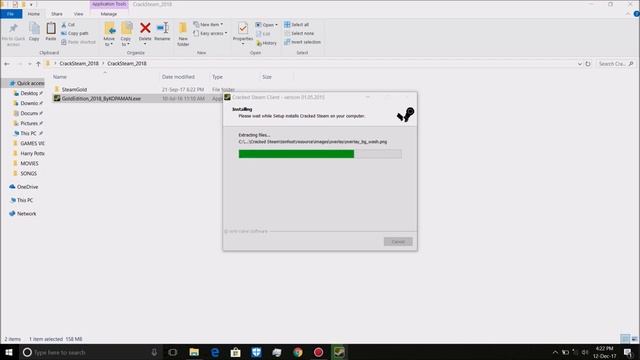
Task: Open the Easy access dropdown
Action: pos(210,33)
